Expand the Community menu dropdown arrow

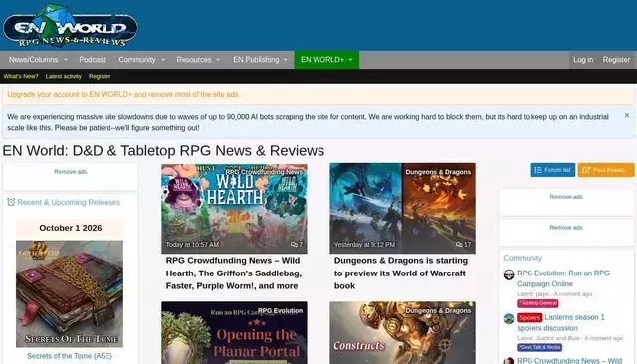(163, 60)
